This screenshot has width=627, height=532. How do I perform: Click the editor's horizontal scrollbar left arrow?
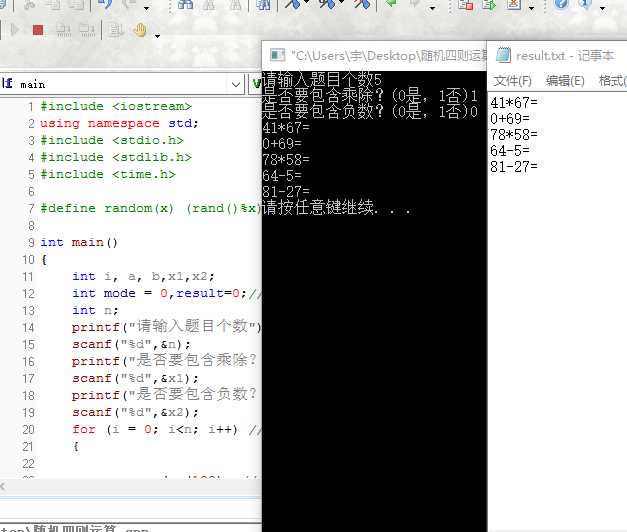pos(3,486)
